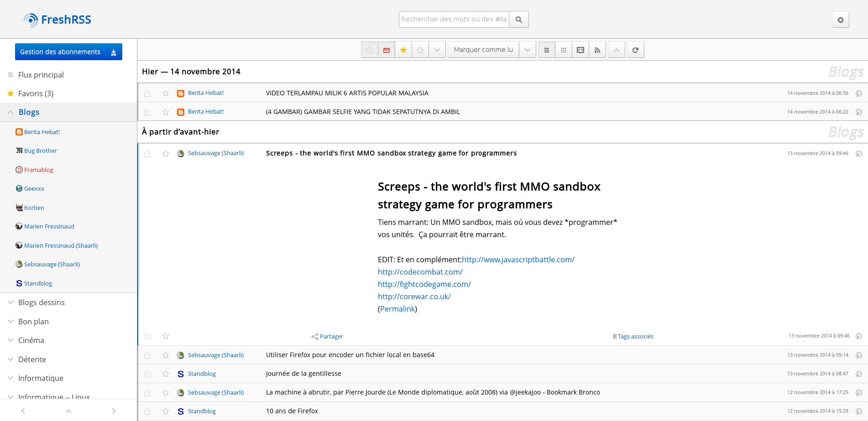868x421 pixels.
Task: Open dropdown arrow beside Marquer comme lu
Action: 527,50
